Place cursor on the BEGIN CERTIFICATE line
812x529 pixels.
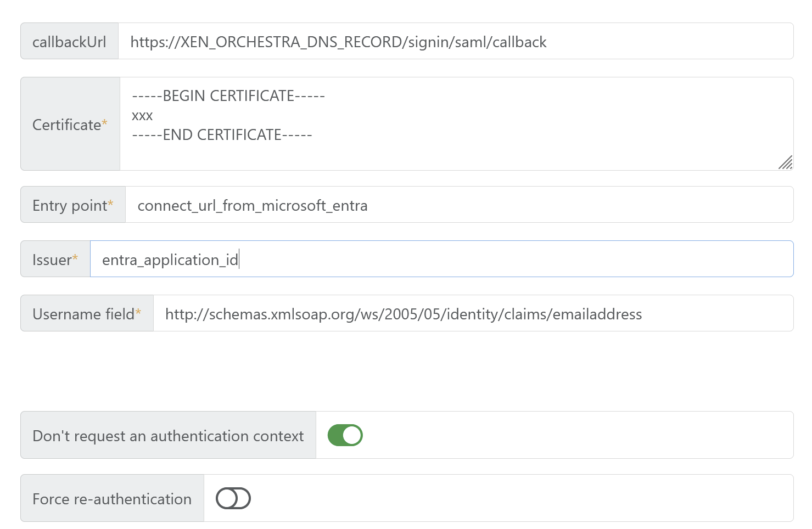pos(228,96)
